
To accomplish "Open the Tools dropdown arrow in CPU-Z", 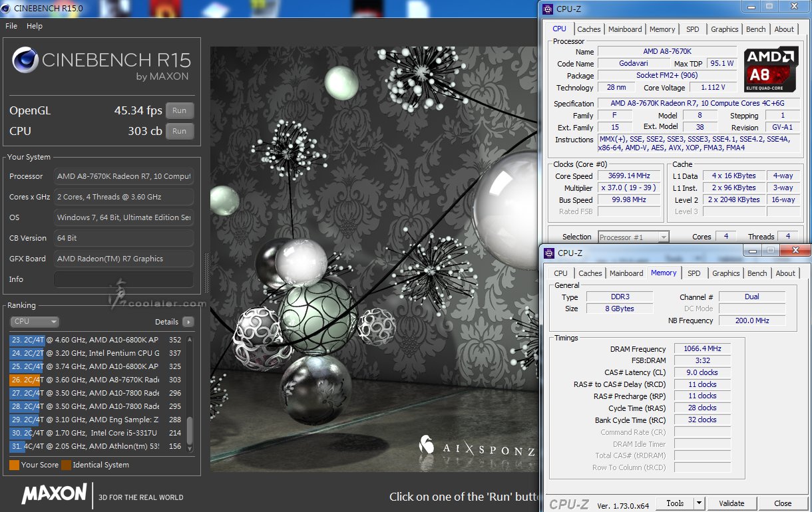I will coord(699,503).
